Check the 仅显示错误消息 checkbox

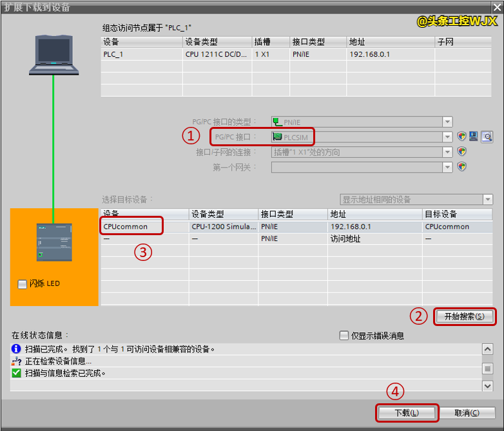tap(344, 336)
